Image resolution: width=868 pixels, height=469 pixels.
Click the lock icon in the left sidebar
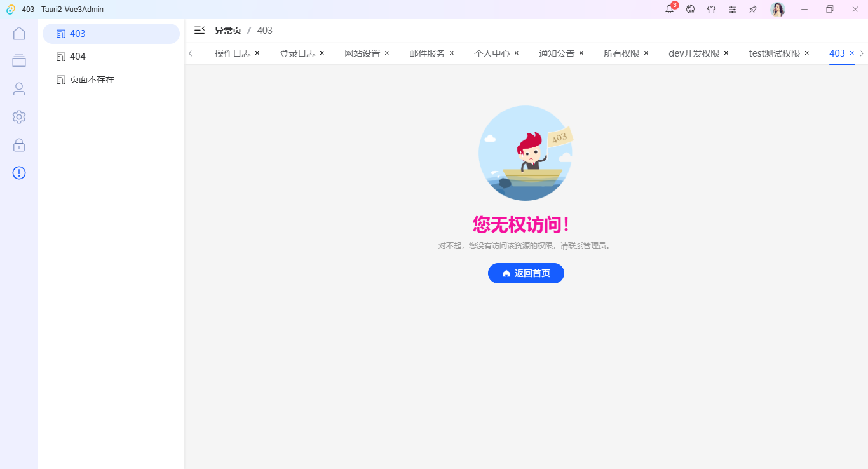coord(18,145)
